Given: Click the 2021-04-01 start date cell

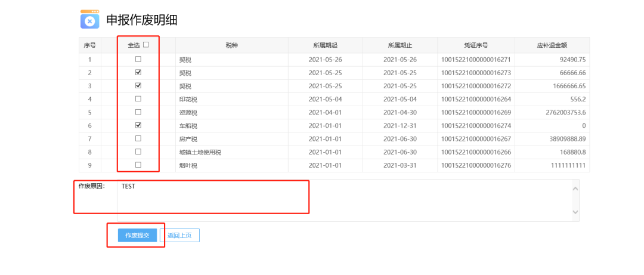Looking at the screenshot, I should 326,112.
